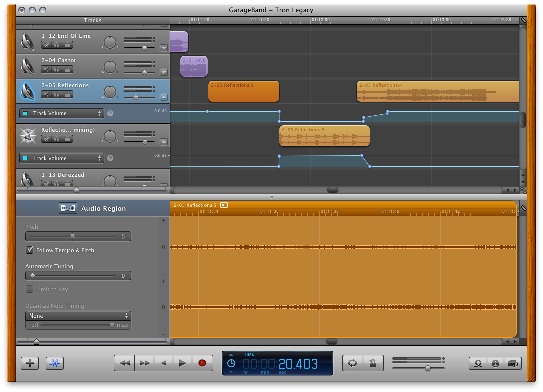Select the 2-05 Reflections.5 region in timeline

[243, 92]
